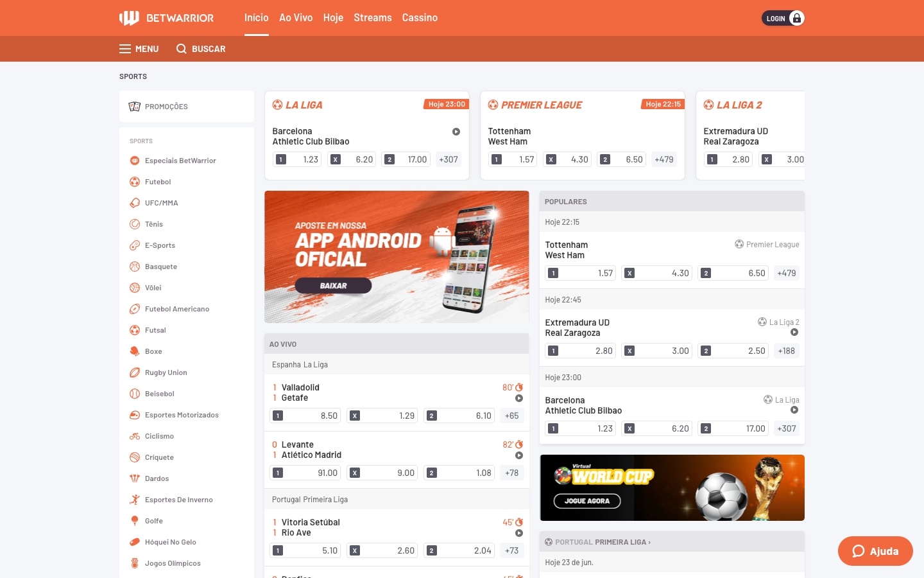
Task: Open the Streams tab
Action: pyautogui.click(x=373, y=18)
